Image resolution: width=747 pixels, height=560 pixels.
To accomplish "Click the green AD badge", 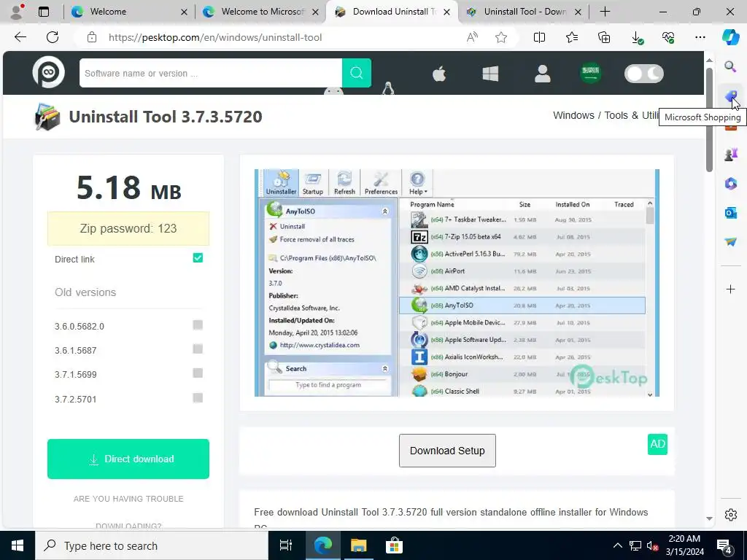I will click(x=657, y=444).
